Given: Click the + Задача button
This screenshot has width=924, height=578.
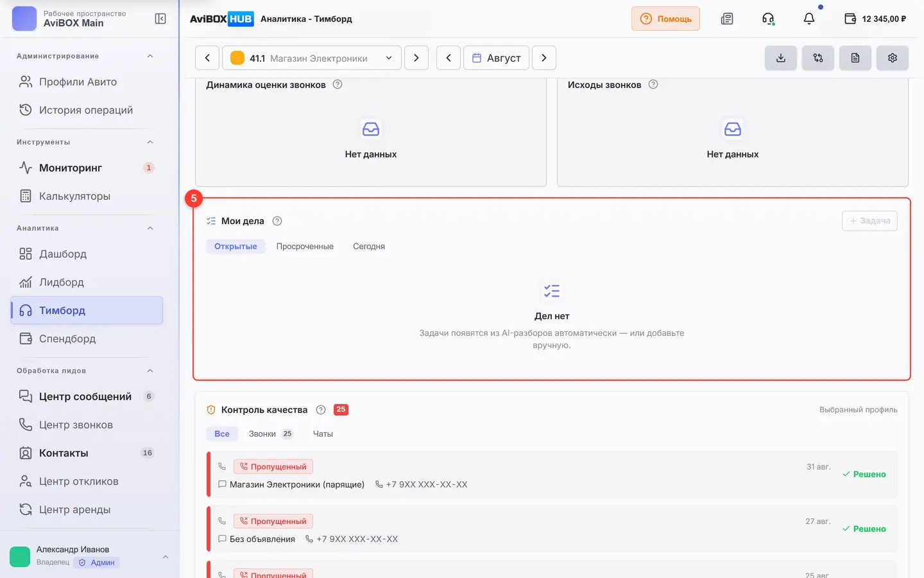Looking at the screenshot, I should point(869,221).
